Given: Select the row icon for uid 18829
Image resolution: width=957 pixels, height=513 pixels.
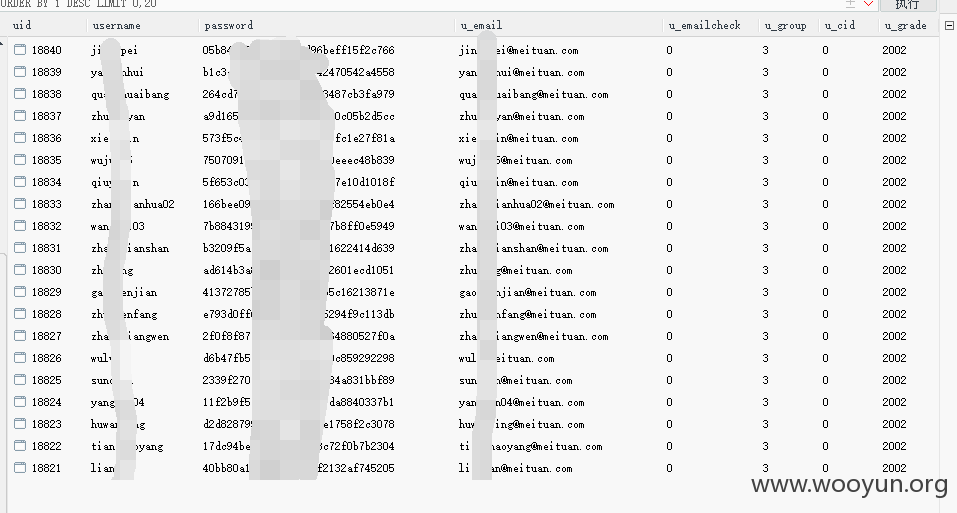Looking at the screenshot, I should point(20,291).
